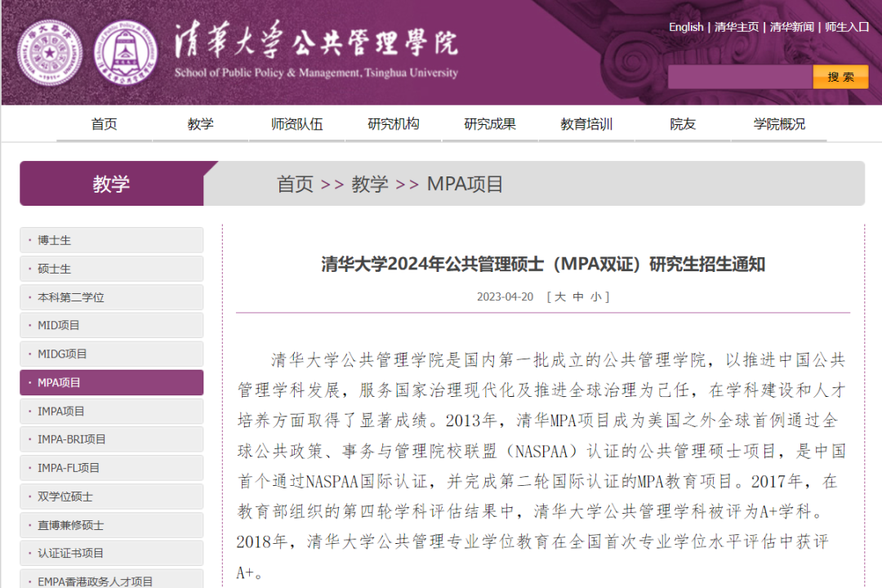Select 认证证书项目 in the sidebar

(x=111, y=554)
